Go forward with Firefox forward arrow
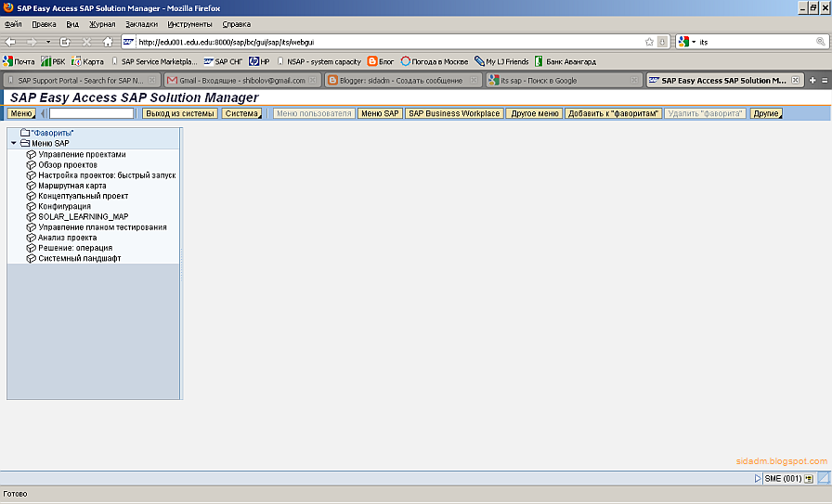The image size is (832, 504). (x=32, y=42)
